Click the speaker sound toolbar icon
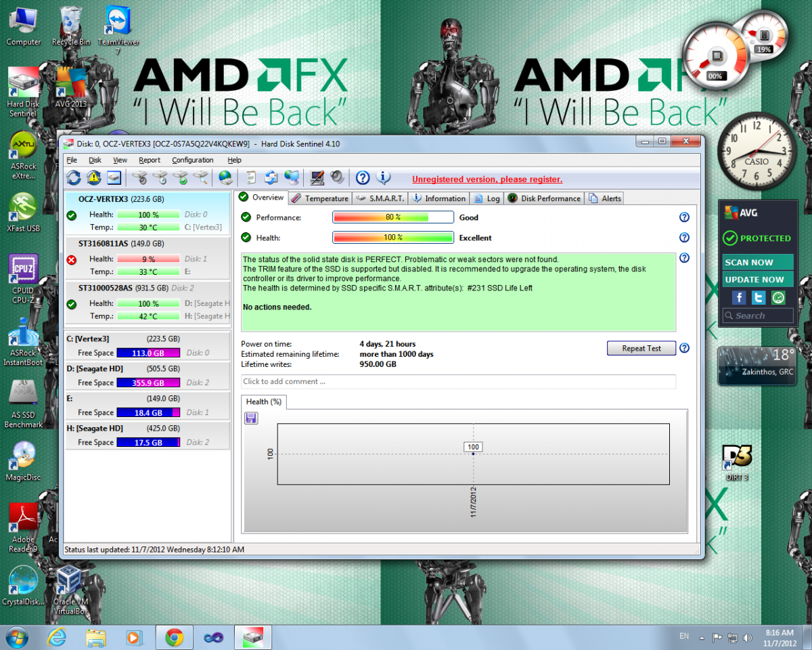Image resolution: width=812 pixels, height=650 pixels. pyautogui.click(x=337, y=178)
